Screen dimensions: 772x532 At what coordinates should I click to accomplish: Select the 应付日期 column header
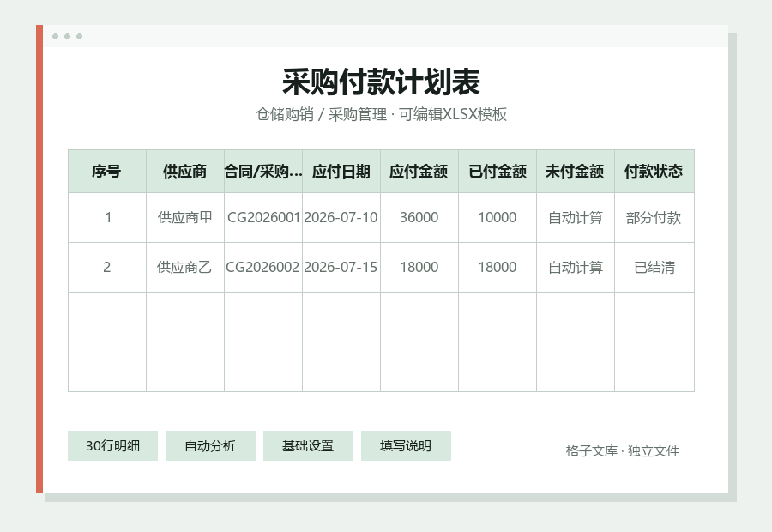(x=341, y=172)
